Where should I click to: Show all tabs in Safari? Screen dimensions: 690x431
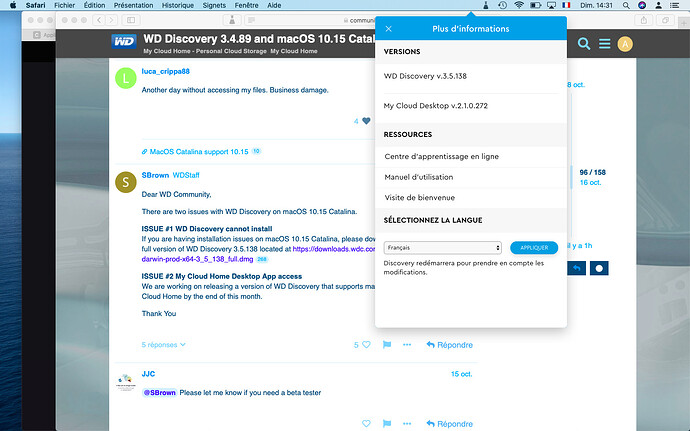click(x=665, y=20)
